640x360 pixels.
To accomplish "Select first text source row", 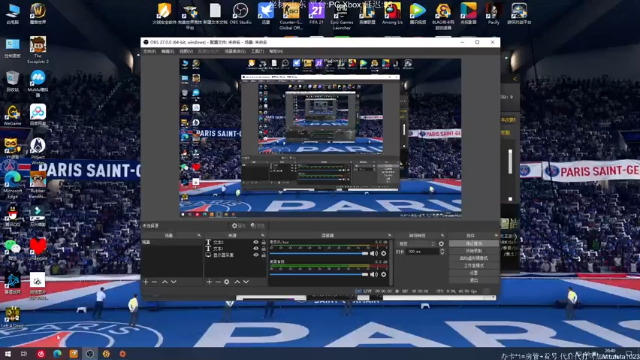I will (x=236, y=242).
